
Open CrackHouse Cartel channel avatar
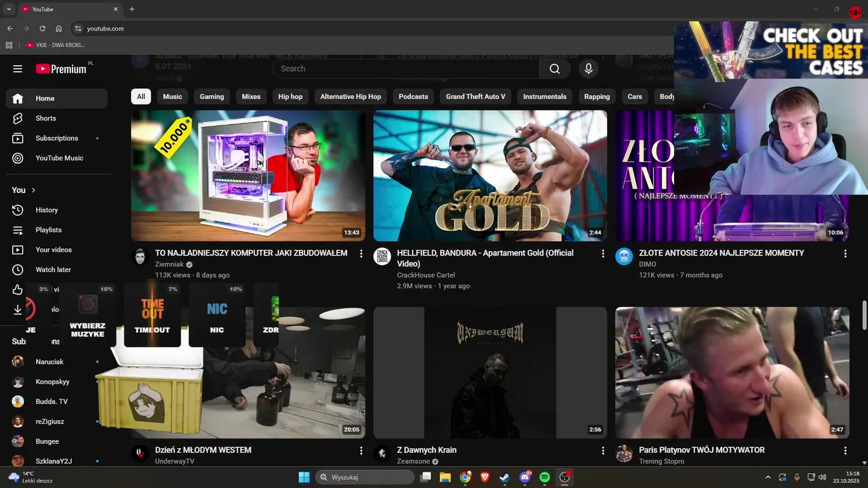tap(382, 256)
